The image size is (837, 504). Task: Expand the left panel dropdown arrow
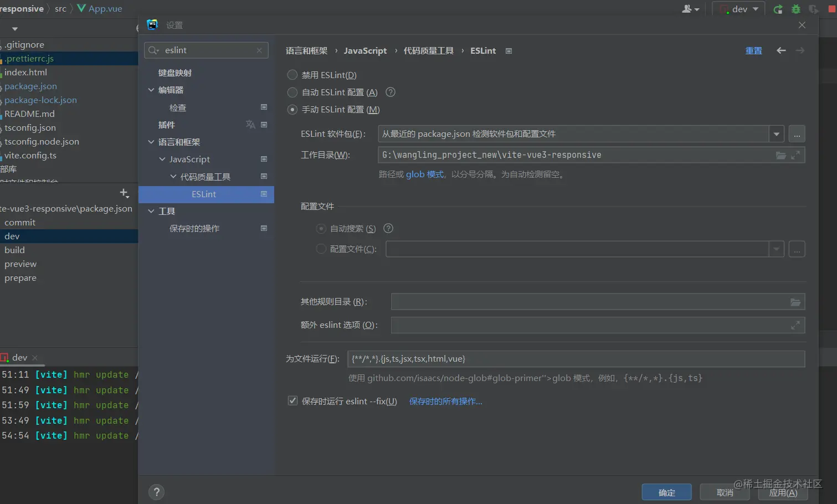[15, 29]
